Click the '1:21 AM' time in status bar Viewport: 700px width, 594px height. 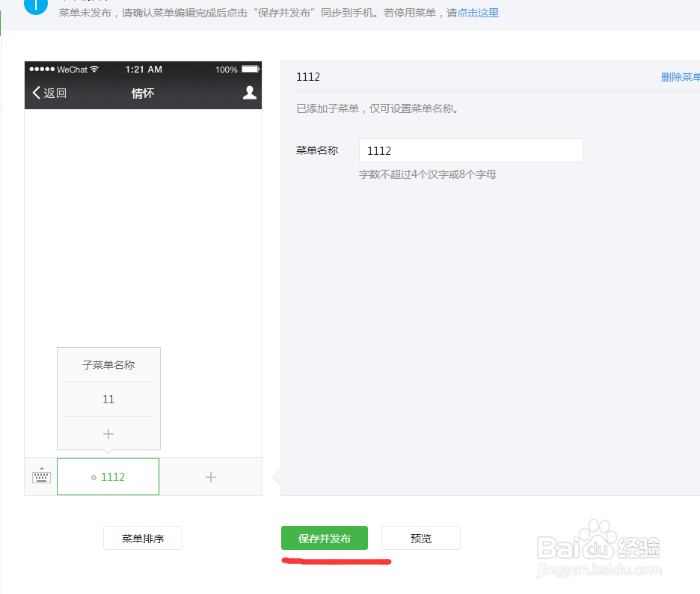pos(144,70)
